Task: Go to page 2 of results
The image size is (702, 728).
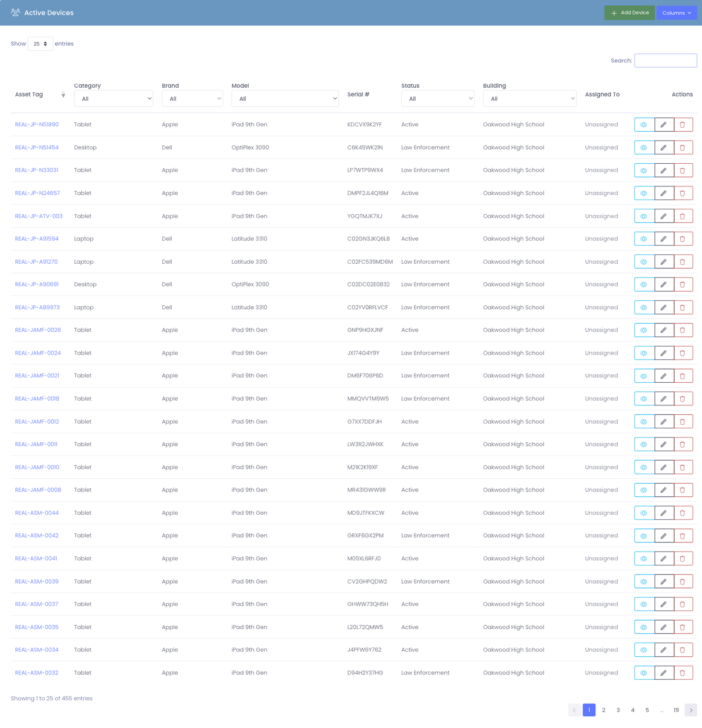Action: 604,710
